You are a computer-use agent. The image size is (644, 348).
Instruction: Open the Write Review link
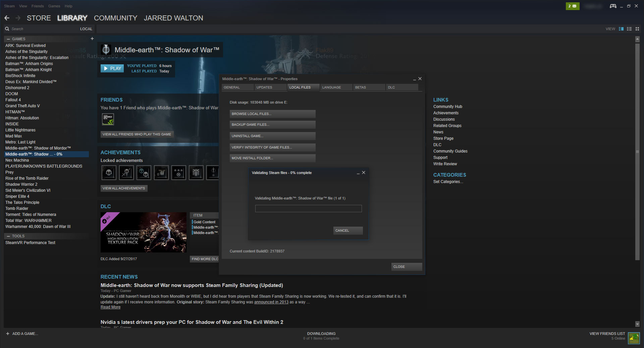click(445, 164)
